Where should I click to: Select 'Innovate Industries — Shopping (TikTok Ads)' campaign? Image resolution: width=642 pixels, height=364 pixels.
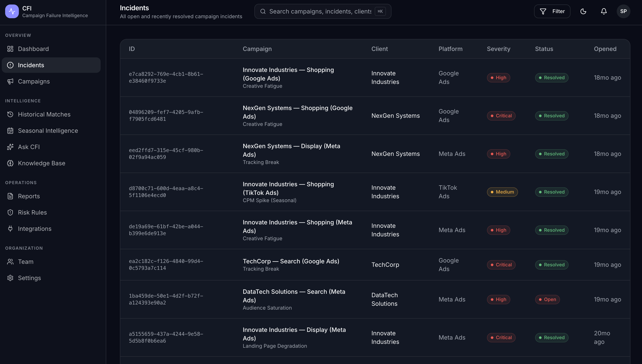(288, 188)
